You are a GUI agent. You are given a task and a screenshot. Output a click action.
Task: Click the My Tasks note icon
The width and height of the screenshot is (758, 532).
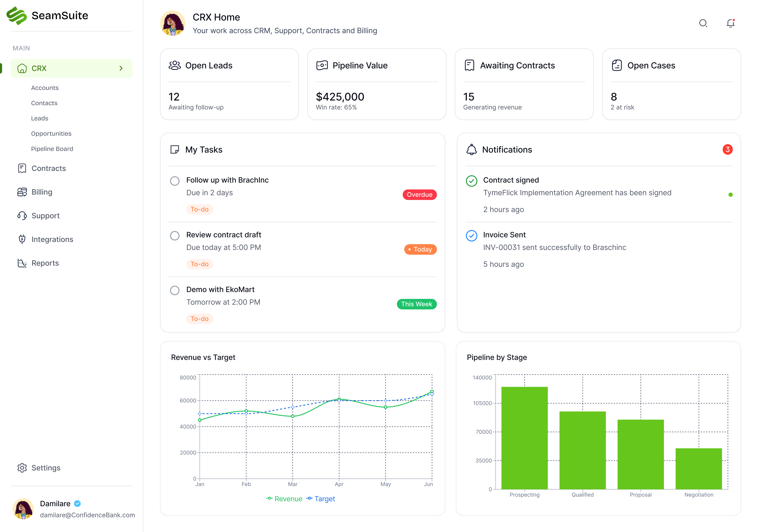point(175,149)
